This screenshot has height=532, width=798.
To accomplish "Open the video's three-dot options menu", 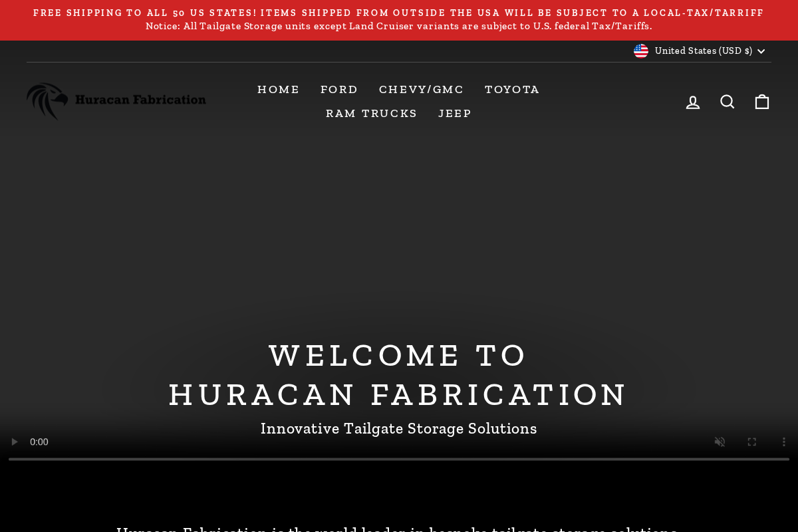I will [x=783, y=442].
